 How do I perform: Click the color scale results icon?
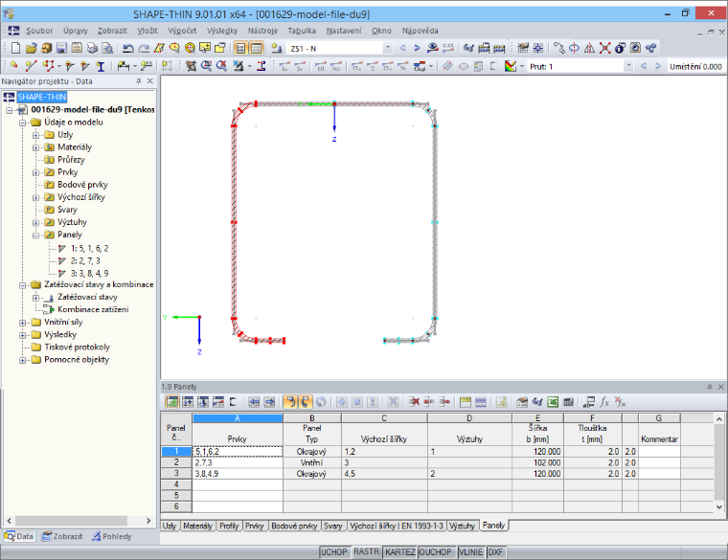tap(511, 66)
